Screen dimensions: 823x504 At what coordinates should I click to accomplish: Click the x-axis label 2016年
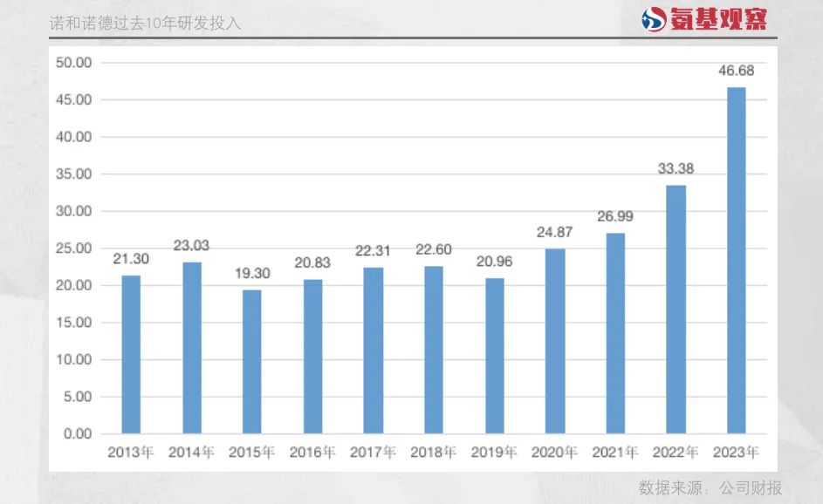(x=312, y=452)
